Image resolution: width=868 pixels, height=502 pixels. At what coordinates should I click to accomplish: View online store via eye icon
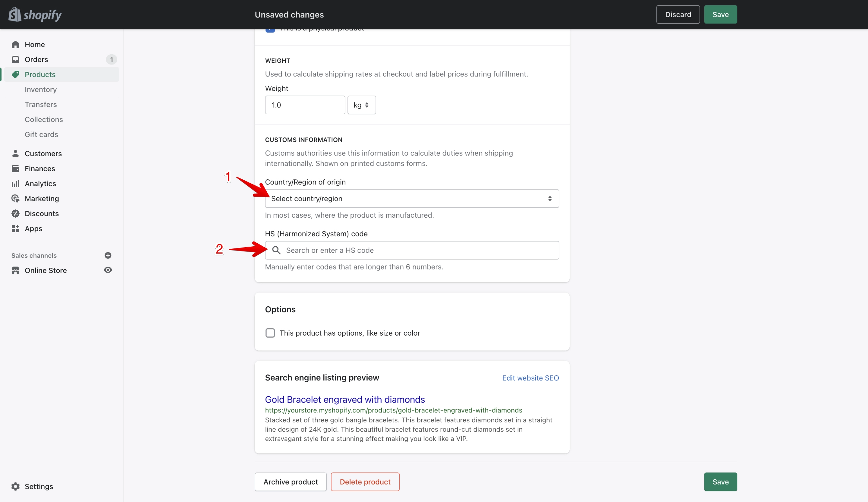pos(108,270)
